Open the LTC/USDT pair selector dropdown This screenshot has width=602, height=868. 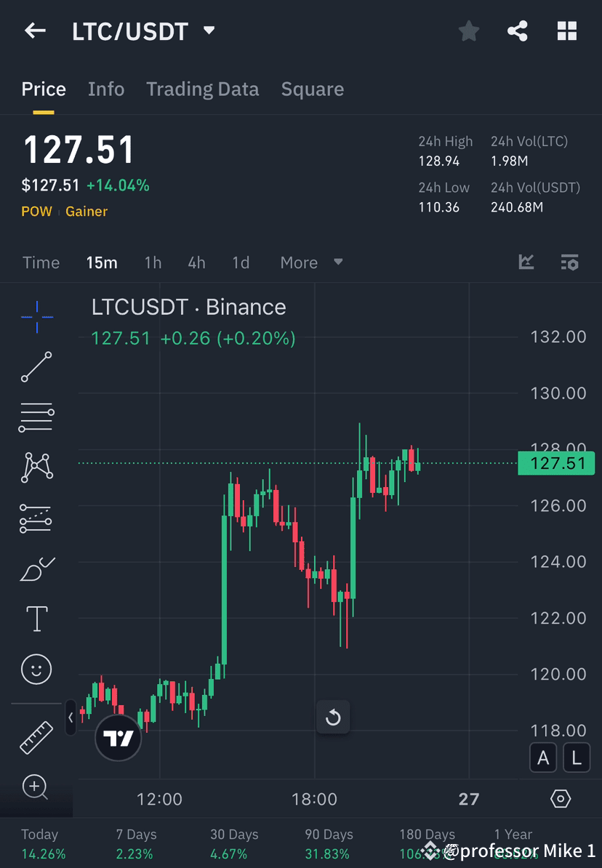click(x=208, y=31)
